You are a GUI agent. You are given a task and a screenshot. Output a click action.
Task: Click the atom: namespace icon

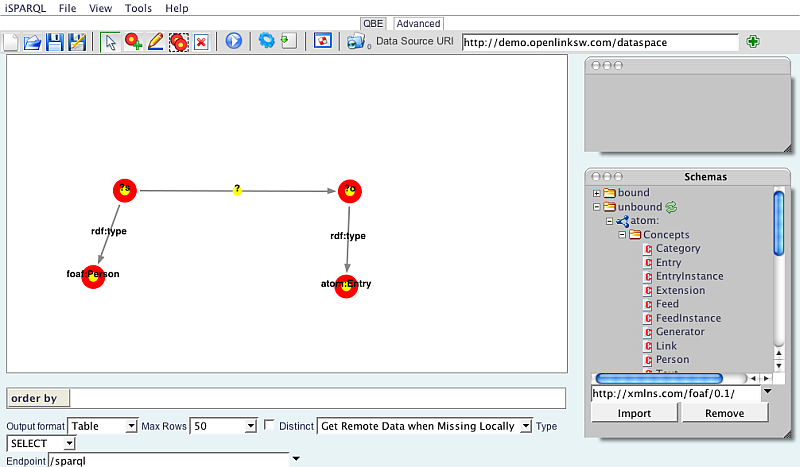tap(622, 221)
